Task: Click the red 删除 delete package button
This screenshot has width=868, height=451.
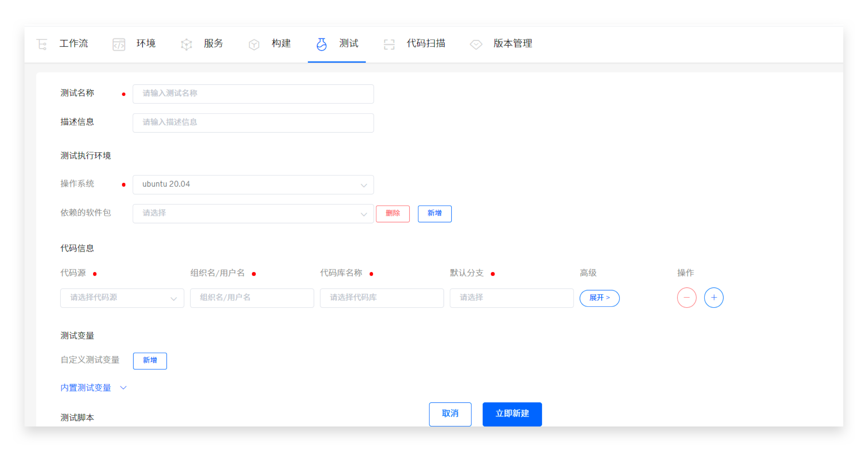Action: tap(393, 213)
